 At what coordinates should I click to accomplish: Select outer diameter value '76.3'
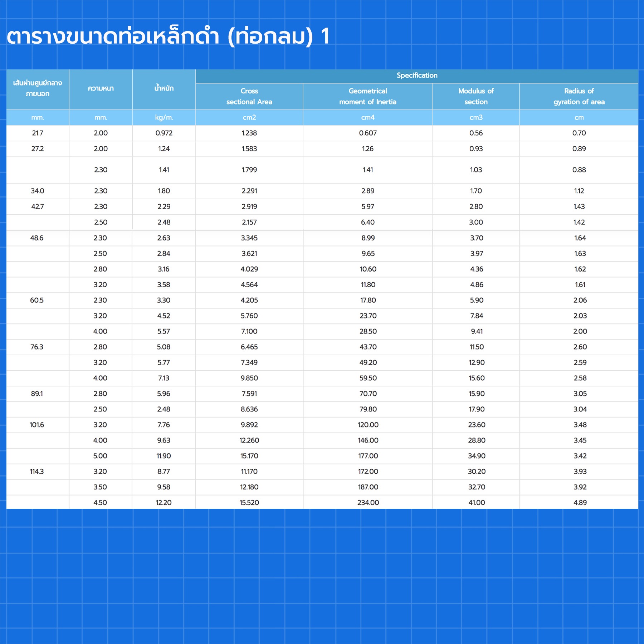(37, 347)
